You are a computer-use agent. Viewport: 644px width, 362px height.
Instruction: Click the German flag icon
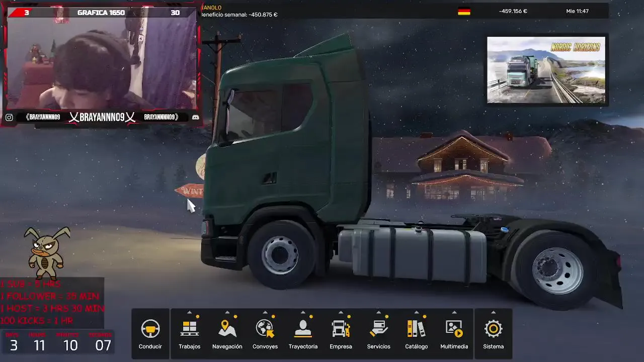(x=464, y=11)
